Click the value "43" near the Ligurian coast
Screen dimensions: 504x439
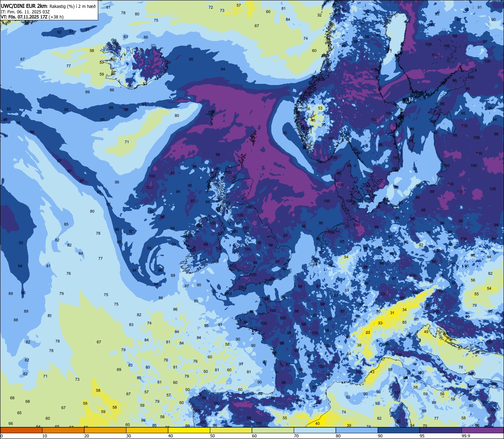[372, 372]
